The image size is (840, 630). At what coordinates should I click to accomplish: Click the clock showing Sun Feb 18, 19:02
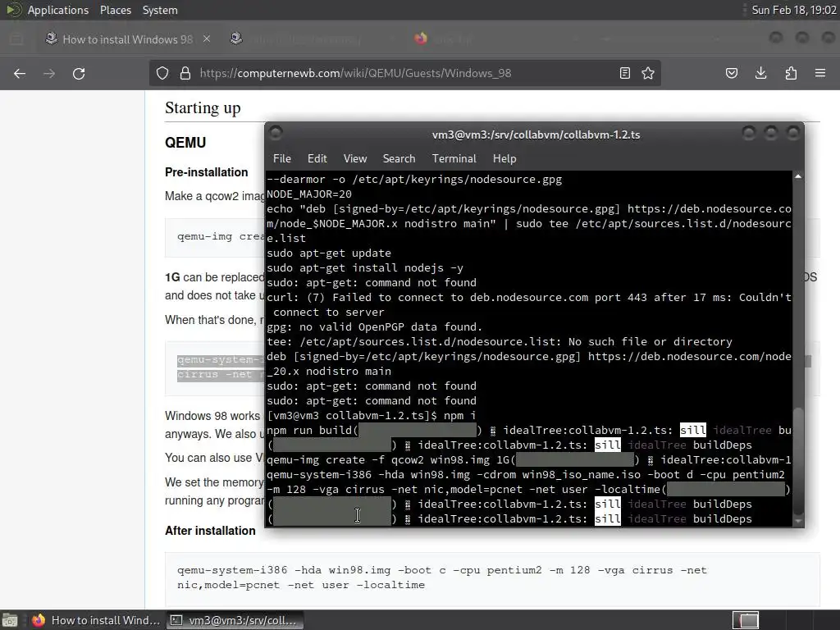click(x=794, y=10)
